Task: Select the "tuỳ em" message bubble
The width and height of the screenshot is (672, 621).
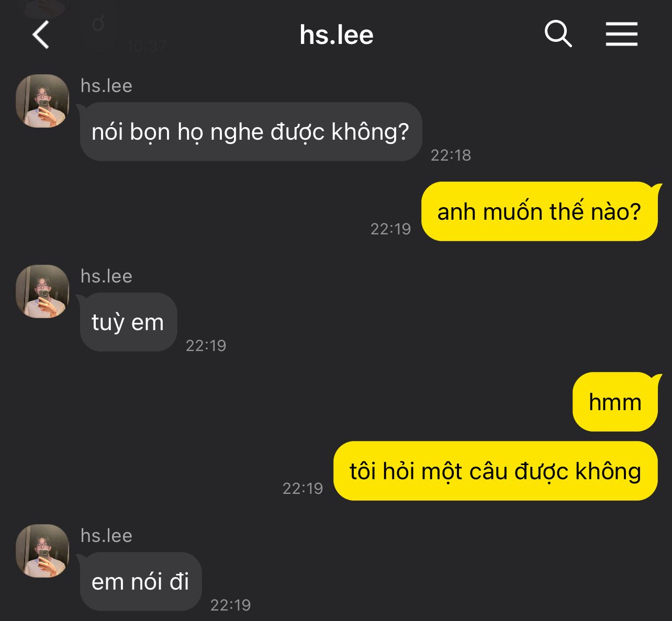Action: (x=128, y=322)
